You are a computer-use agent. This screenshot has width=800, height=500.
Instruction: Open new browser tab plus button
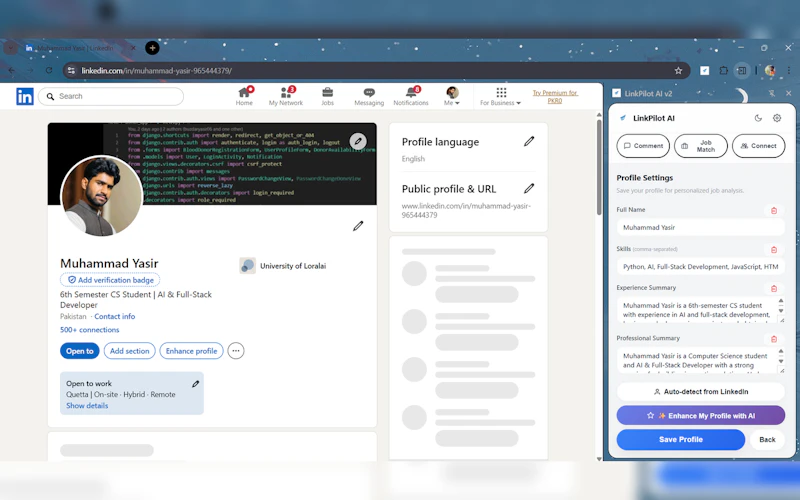coord(152,48)
